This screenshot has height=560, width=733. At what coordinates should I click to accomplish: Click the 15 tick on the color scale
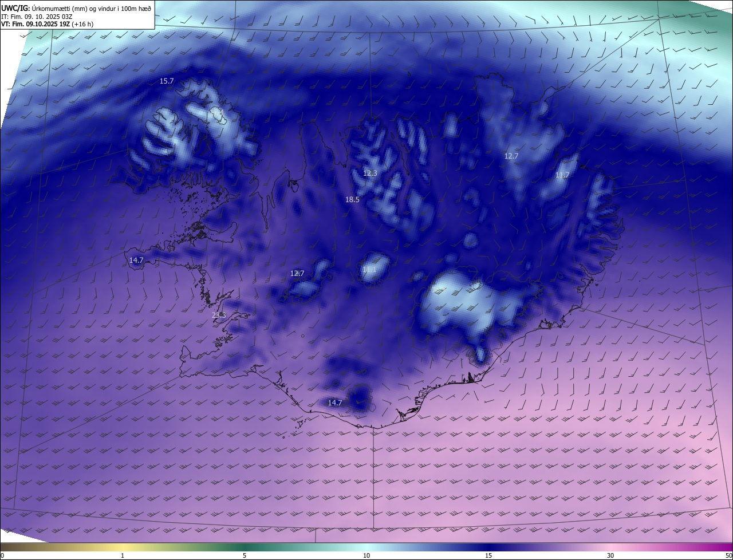tap(488, 555)
